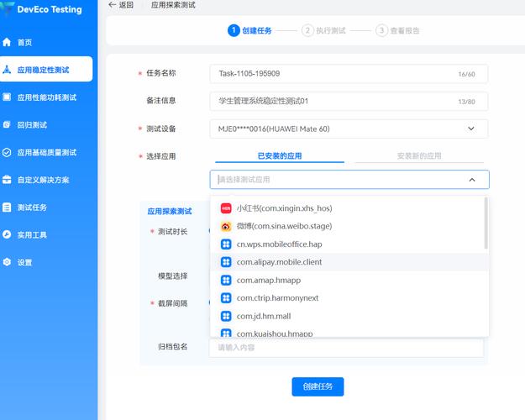Screen dimensions: 525x420
Task: Open the custom solutions menu item
Action: pyautogui.click(x=43, y=180)
